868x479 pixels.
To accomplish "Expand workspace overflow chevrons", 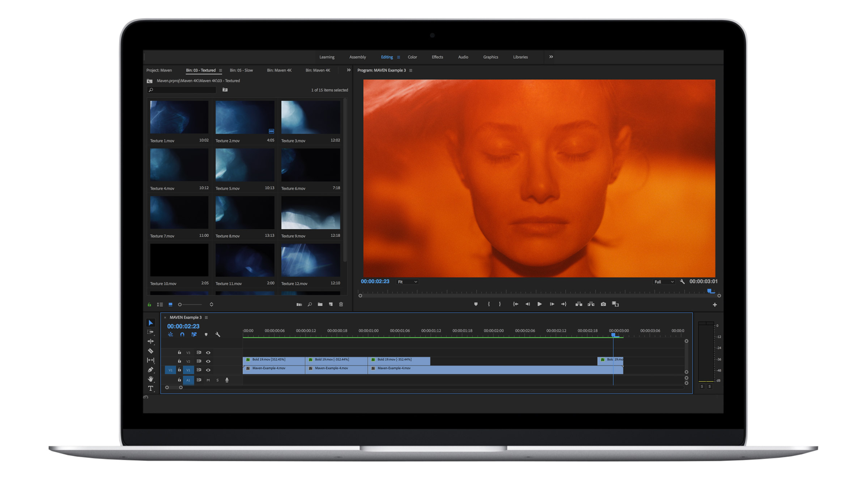I will pos(551,57).
